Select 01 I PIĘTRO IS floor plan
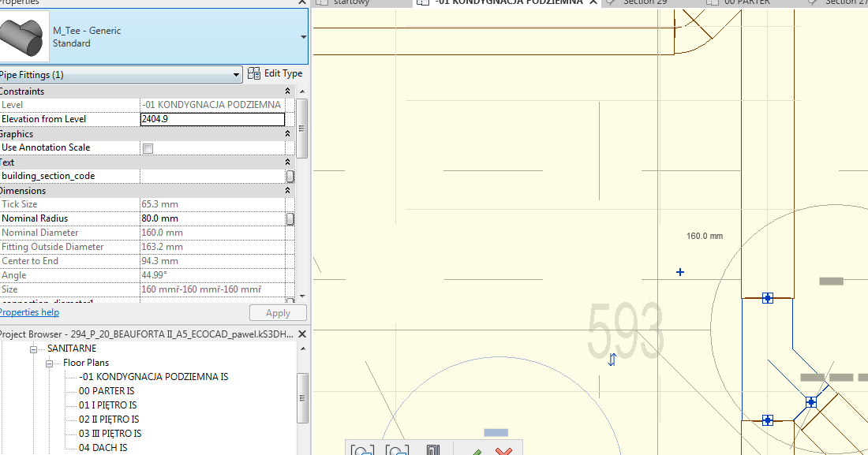This screenshot has height=455, width=868. tap(107, 405)
